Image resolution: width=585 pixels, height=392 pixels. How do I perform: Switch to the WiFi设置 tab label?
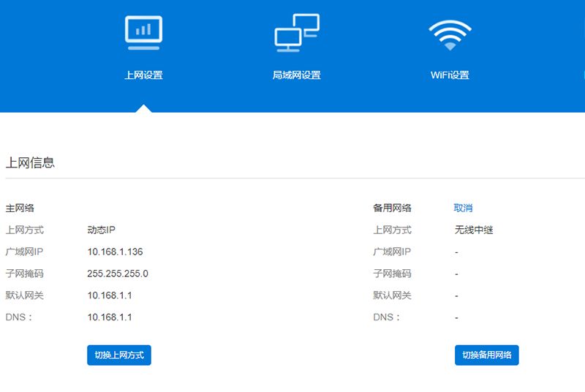450,75
